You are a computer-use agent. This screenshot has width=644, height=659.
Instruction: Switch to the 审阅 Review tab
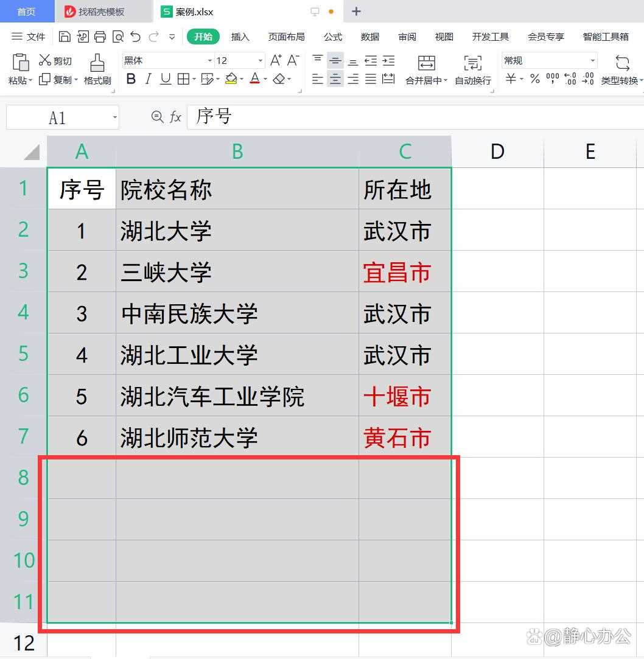(407, 37)
